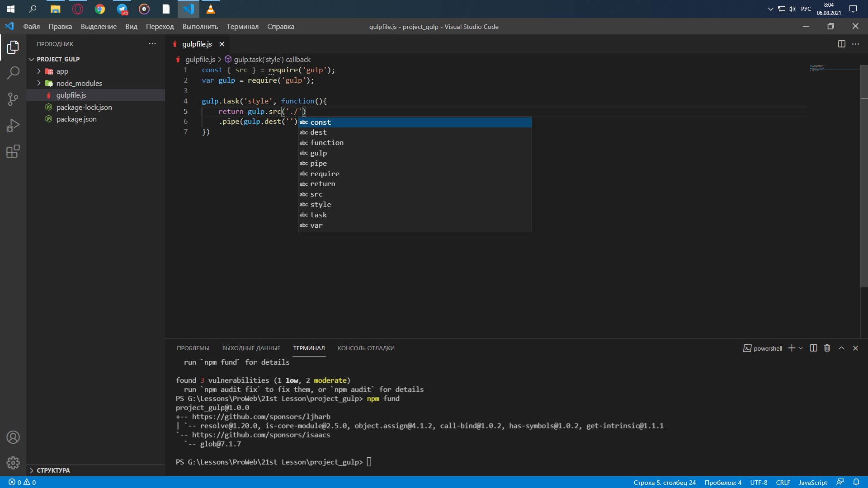Open the Explorer view in activity bar
Screen dimensions: 868x488
(x=13, y=47)
